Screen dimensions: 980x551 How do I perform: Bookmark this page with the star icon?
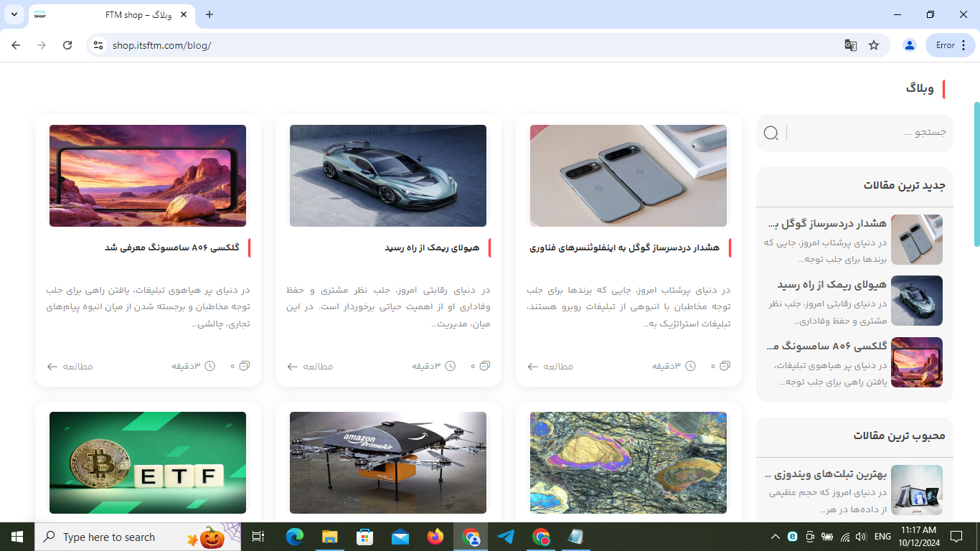pyautogui.click(x=874, y=45)
